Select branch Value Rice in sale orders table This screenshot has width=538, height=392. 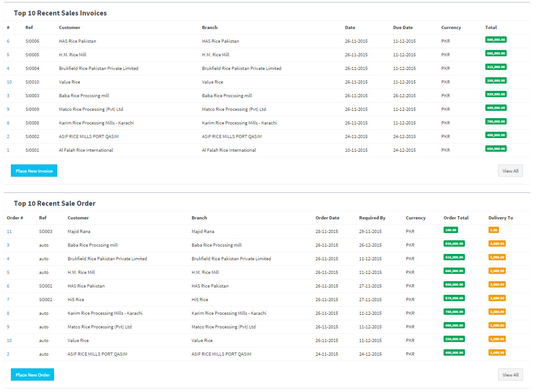(x=202, y=341)
